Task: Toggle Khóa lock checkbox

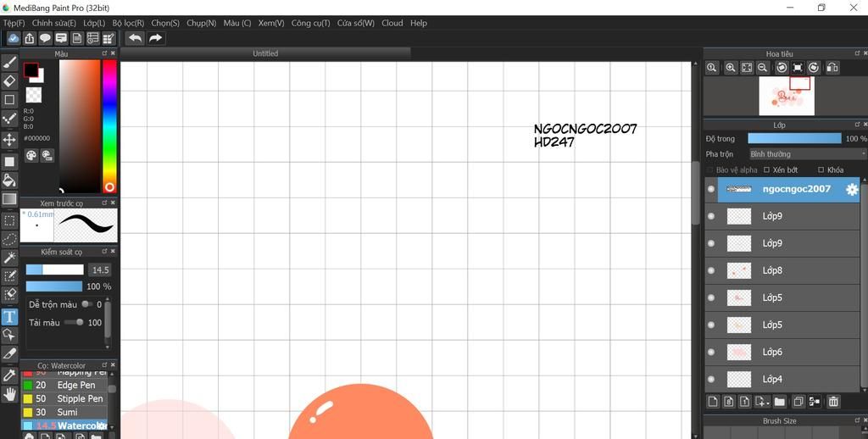Action: (821, 170)
